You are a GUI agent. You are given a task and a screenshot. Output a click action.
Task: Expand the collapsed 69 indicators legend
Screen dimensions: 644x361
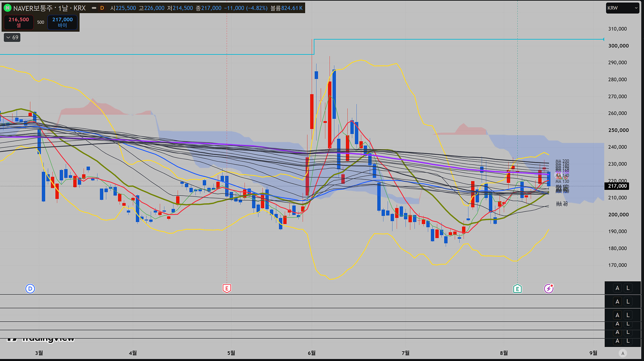coord(12,37)
